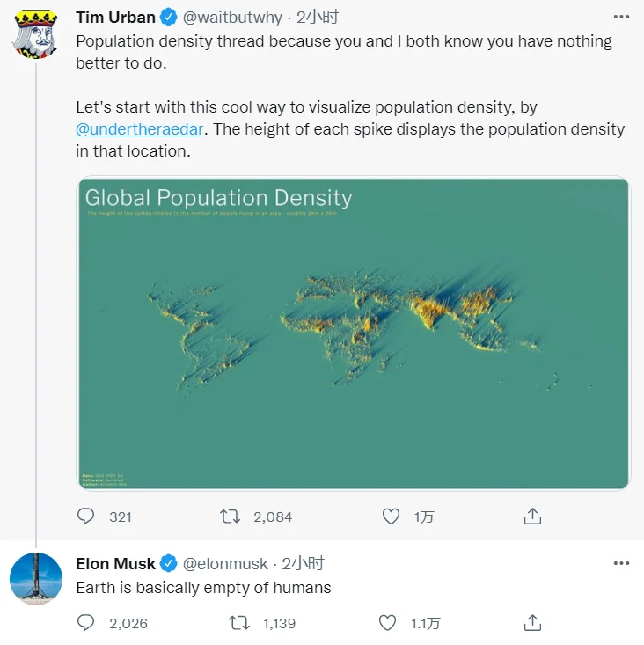Image resolution: width=644 pixels, height=645 pixels.
Task: Retweet Tim Urban's population density tweet
Action: tap(231, 517)
